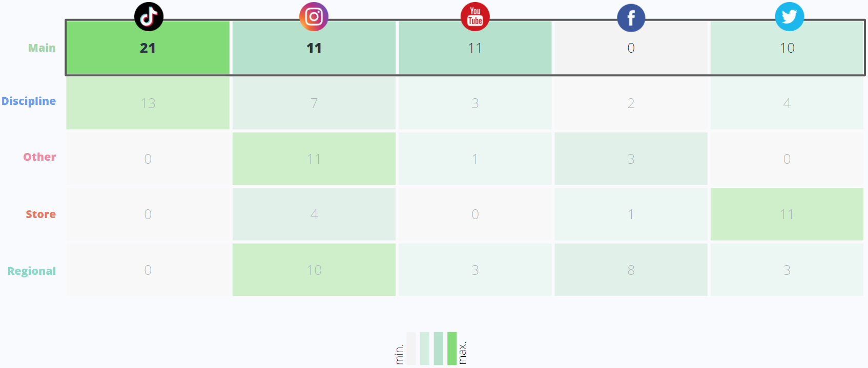Click Discipline Instagram cell showing 7
The width and height of the screenshot is (868, 368).
tap(314, 103)
